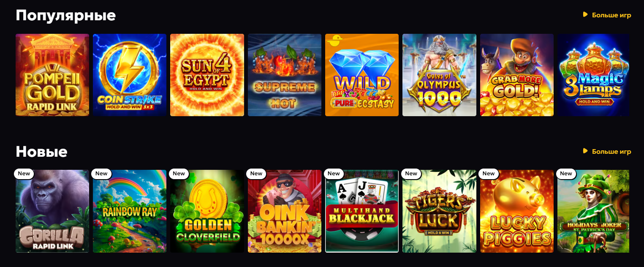This screenshot has height=267, width=644.
Task: Launch the Lucky Piggies slot
Action: 517,211
